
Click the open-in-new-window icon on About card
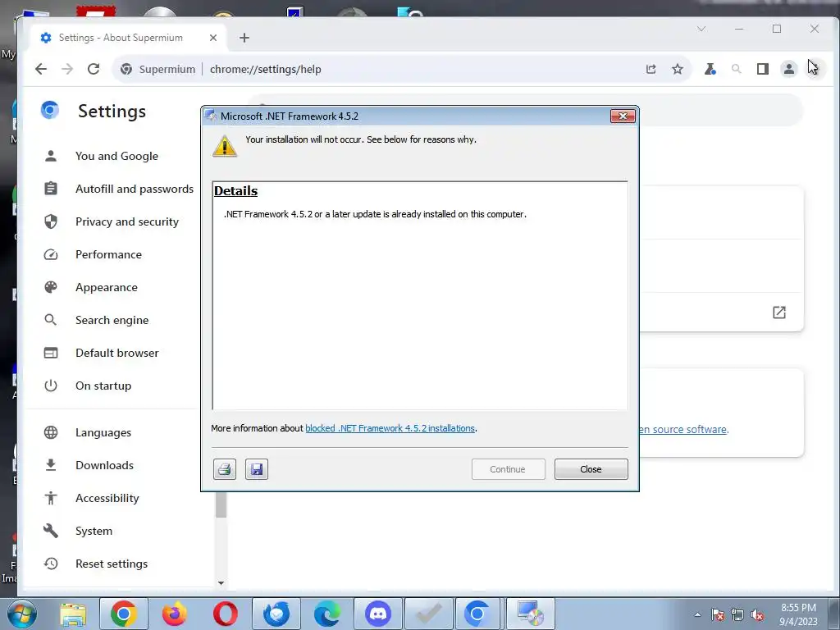point(779,313)
